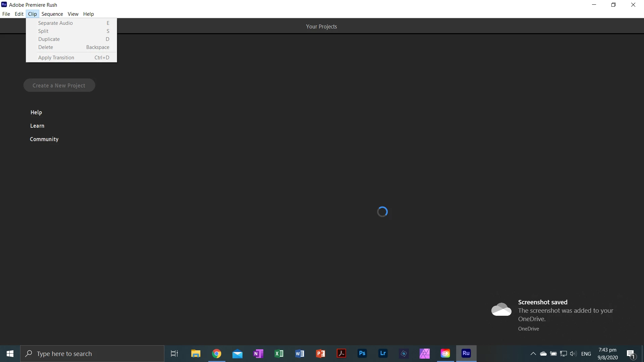Screen dimensions: 644x362
Task: Select Separate Audio from the Clip menu
Action: pos(55,23)
